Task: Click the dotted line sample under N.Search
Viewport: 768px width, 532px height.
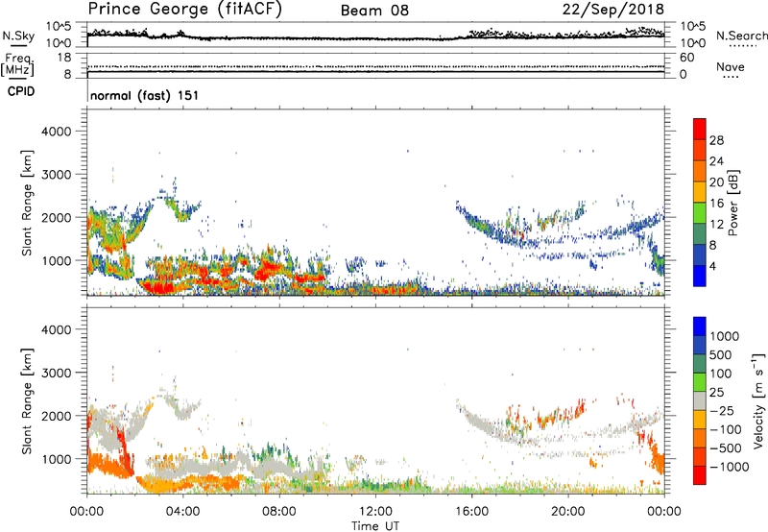Action: [743, 46]
